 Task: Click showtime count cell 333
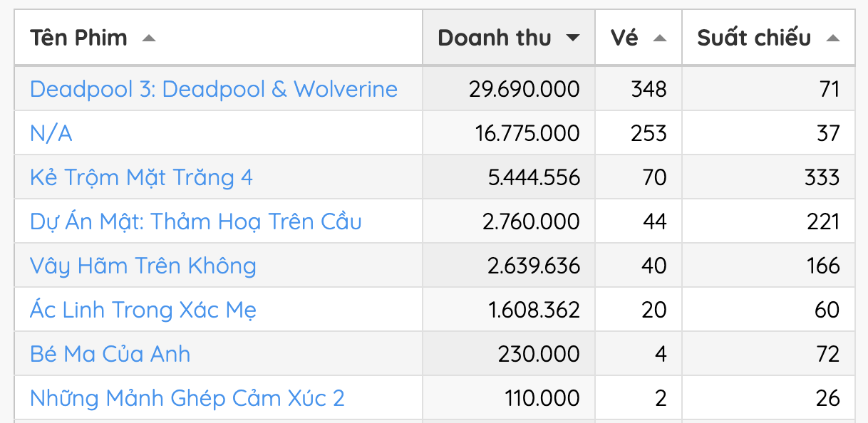point(822,177)
